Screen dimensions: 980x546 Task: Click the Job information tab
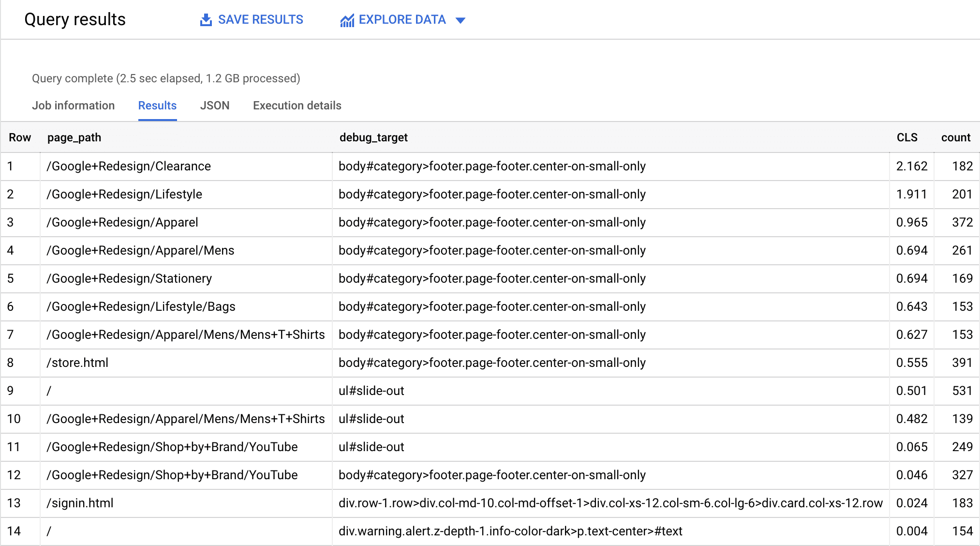(74, 105)
